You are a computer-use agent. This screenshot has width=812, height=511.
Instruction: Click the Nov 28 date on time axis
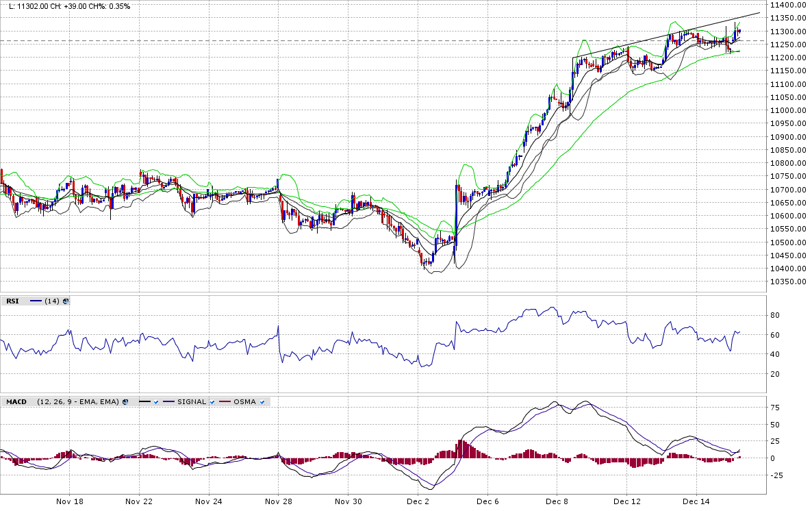pos(277,501)
